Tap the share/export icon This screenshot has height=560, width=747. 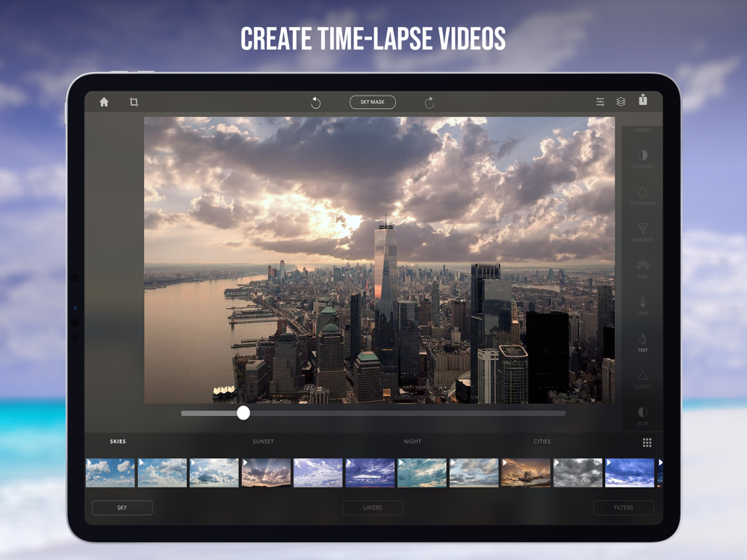tap(642, 99)
